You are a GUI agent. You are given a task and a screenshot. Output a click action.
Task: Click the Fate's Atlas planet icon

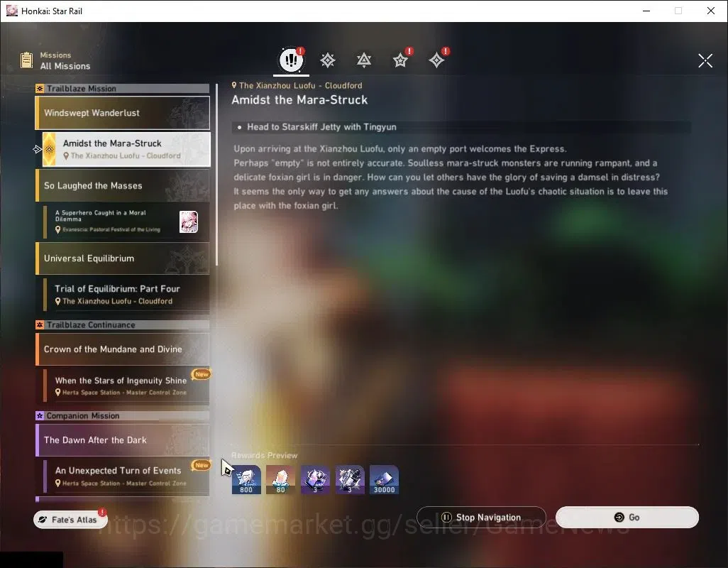tap(43, 520)
